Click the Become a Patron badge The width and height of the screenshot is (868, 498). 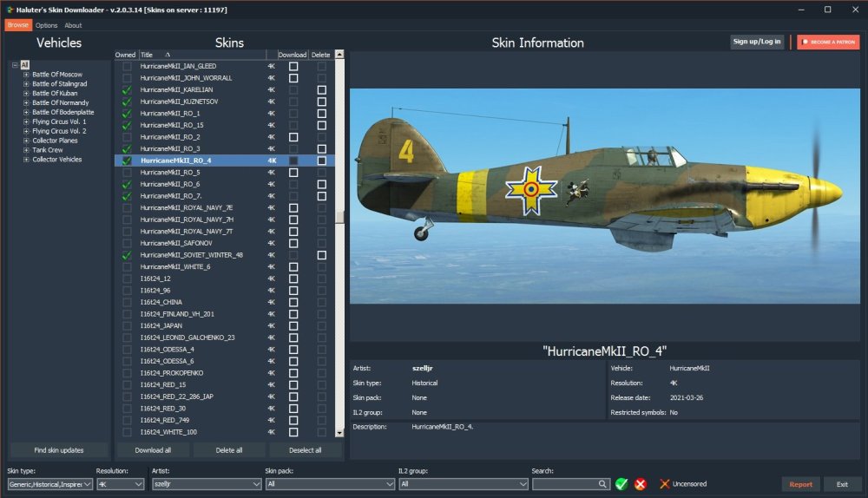828,42
